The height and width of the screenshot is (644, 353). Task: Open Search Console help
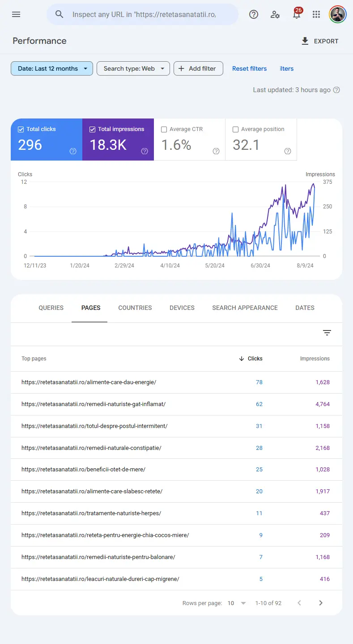254,14
